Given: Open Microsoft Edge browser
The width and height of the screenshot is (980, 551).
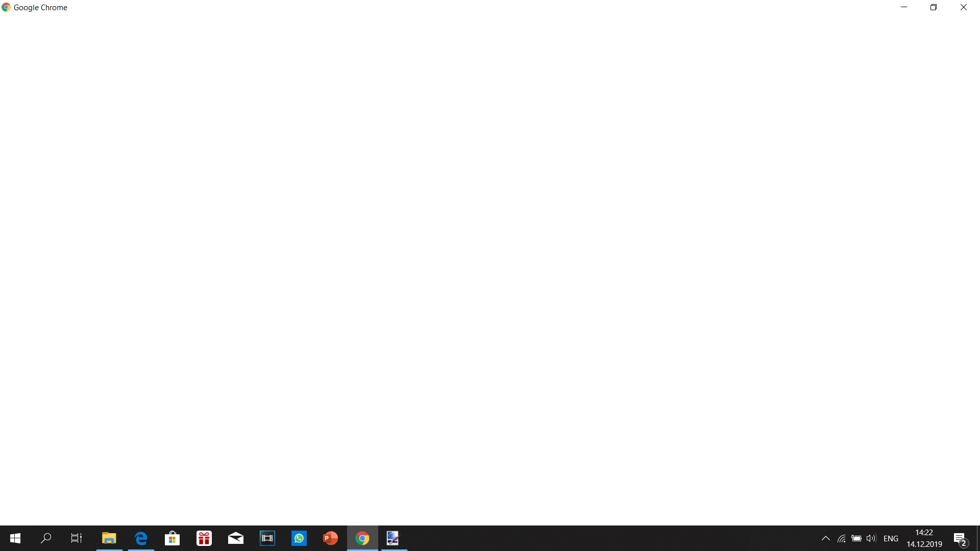Looking at the screenshot, I should [x=141, y=538].
